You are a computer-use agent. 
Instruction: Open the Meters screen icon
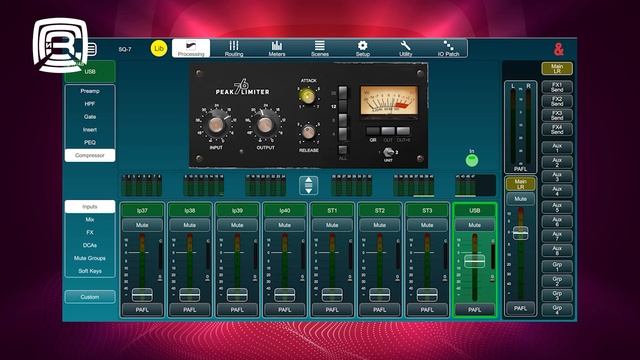pyautogui.click(x=277, y=48)
